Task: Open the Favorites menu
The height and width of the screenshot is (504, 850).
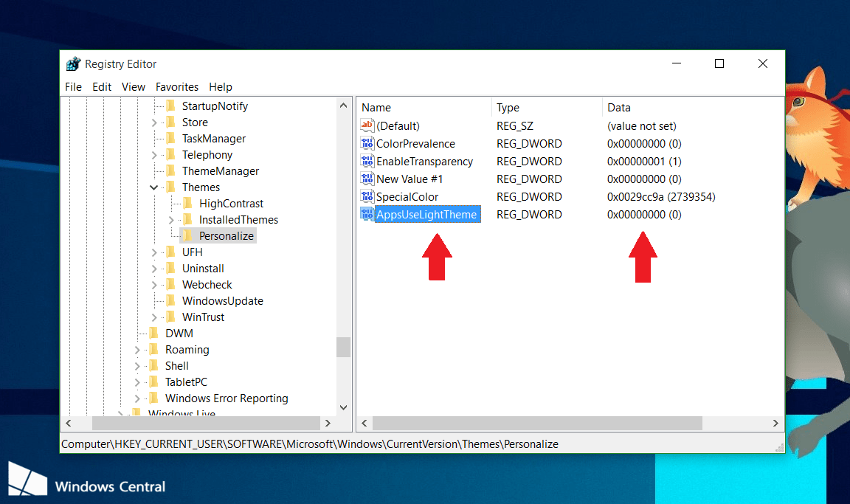Action: point(177,86)
